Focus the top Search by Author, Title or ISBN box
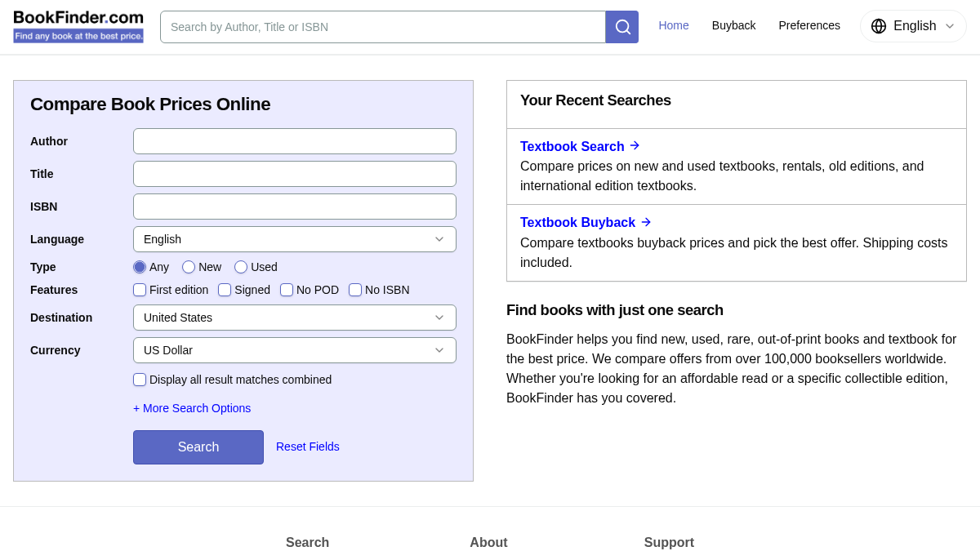This screenshot has width=980, height=551. coord(383,27)
